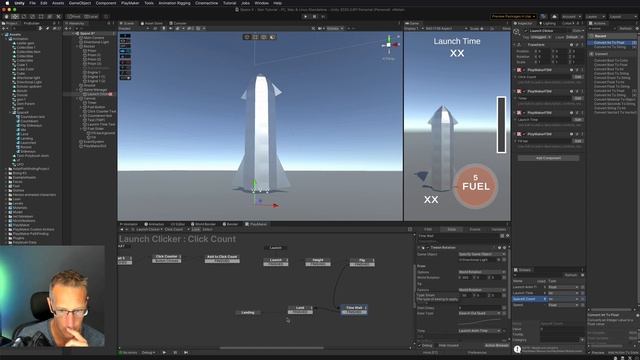Switch to the Lighting tab
The width and height of the screenshot is (640, 360).
click(547, 23)
